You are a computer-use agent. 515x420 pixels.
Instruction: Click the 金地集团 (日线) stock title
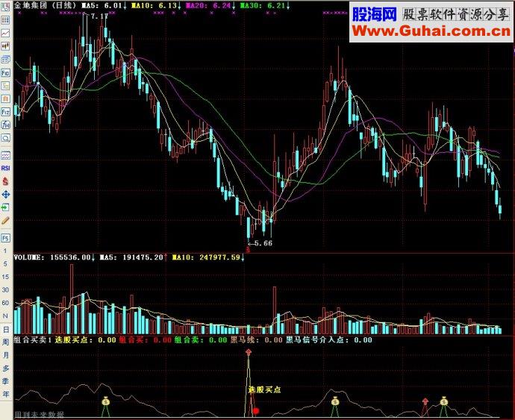point(46,5)
